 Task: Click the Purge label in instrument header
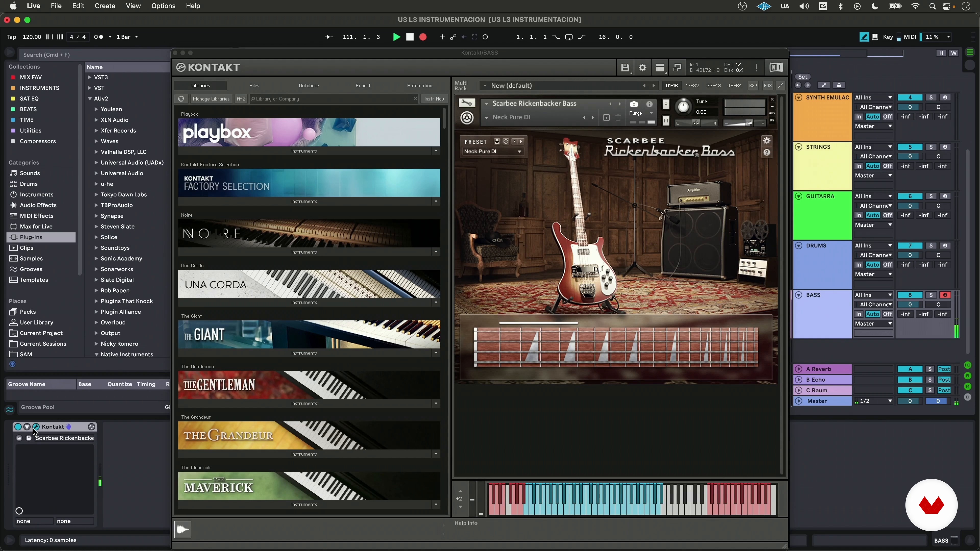click(636, 113)
